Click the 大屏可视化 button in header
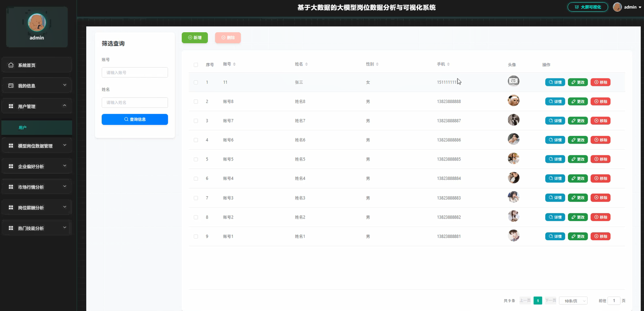The image size is (644, 311). click(588, 7)
